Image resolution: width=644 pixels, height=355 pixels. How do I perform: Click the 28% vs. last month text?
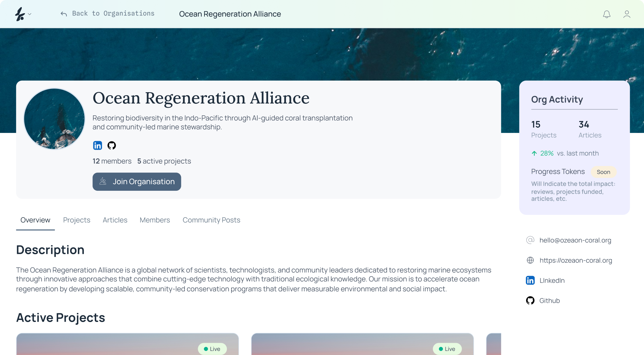click(569, 153)
